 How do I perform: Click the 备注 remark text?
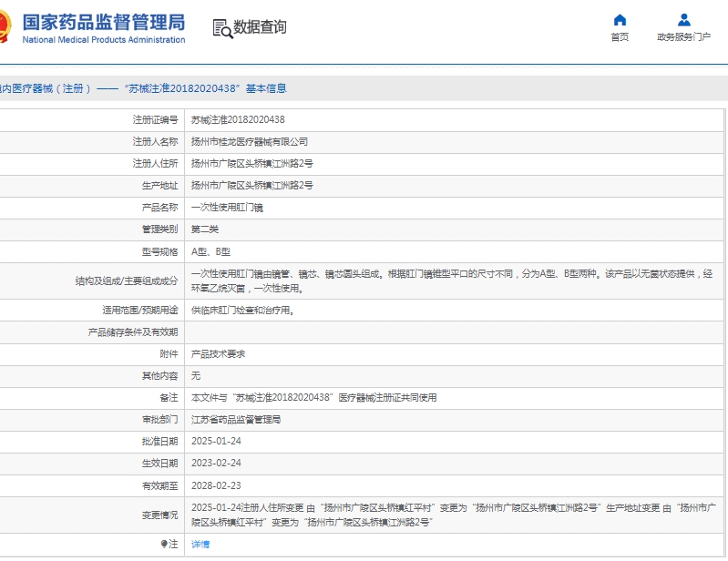[313, 398]
